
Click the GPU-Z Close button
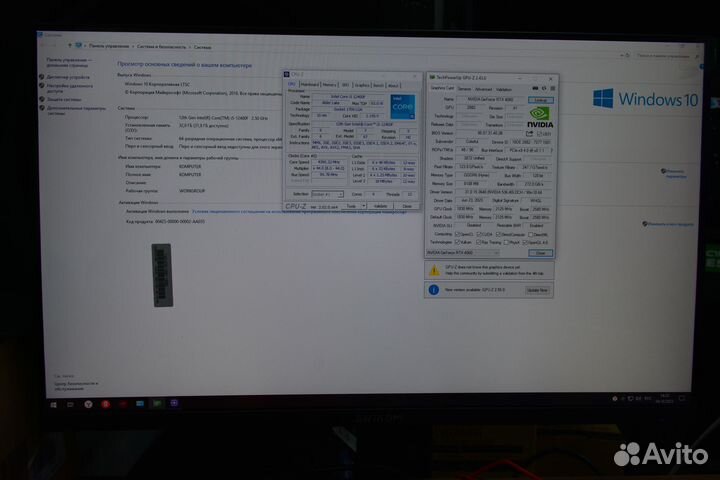click(x=540, y=253)
